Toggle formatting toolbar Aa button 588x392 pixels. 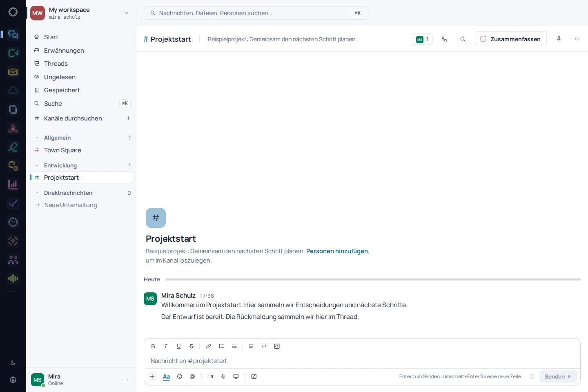[x=166, y=376]
